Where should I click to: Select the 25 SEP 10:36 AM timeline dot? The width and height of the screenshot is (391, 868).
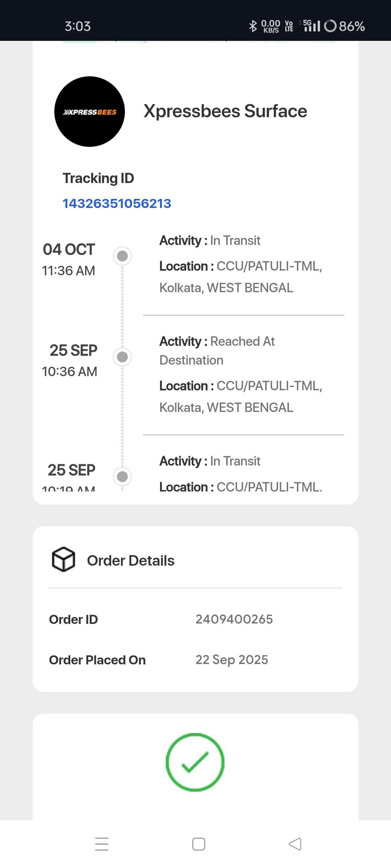[x=122, y=357]
